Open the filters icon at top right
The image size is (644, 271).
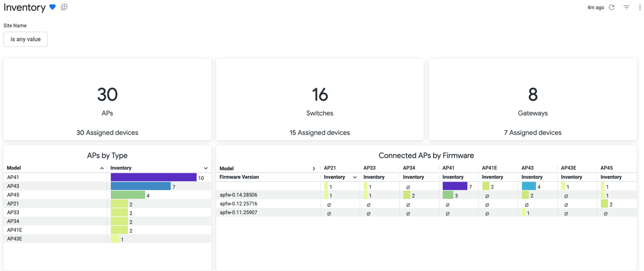(626, 8)
